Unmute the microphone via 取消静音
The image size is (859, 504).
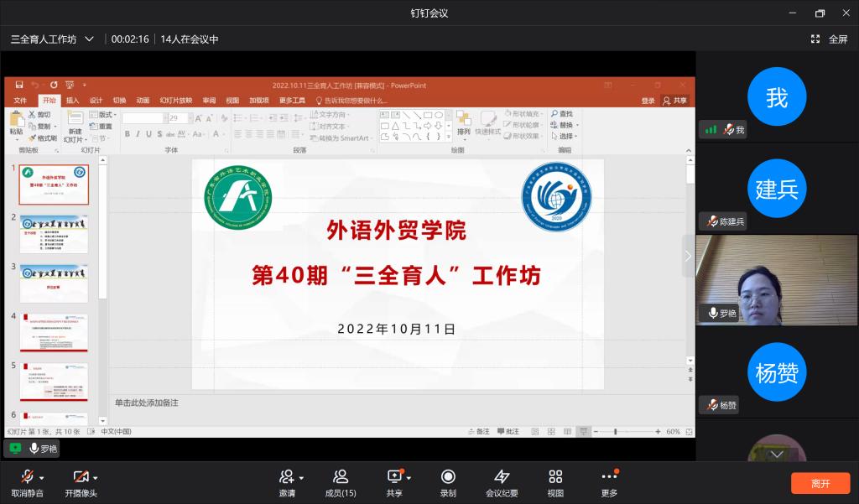pyautogui.click(x=26, y=483)
